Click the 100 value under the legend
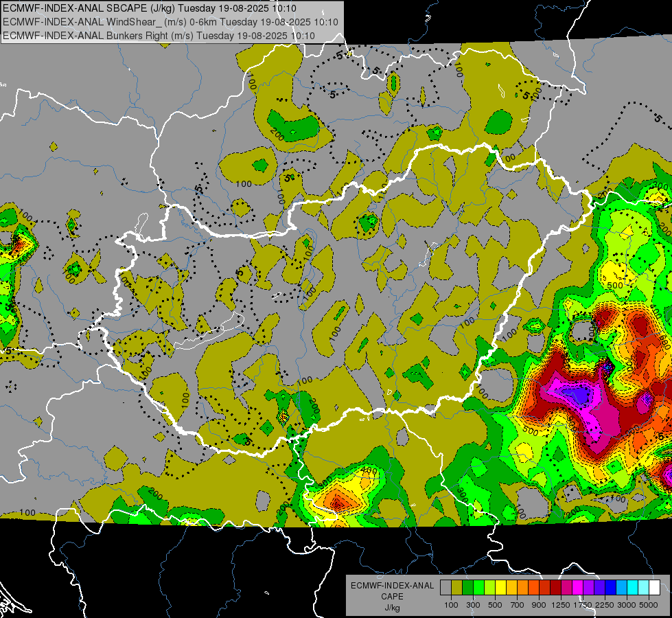 click(451, 605)
